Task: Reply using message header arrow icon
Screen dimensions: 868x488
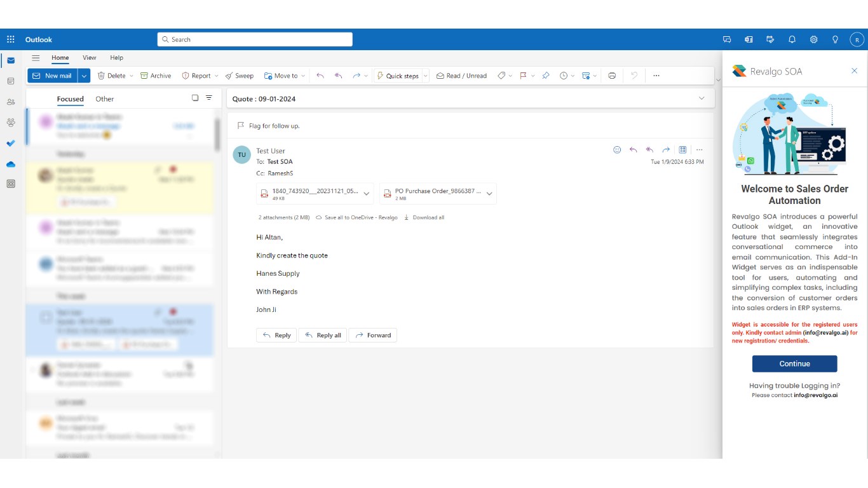Action: [634, 150]
